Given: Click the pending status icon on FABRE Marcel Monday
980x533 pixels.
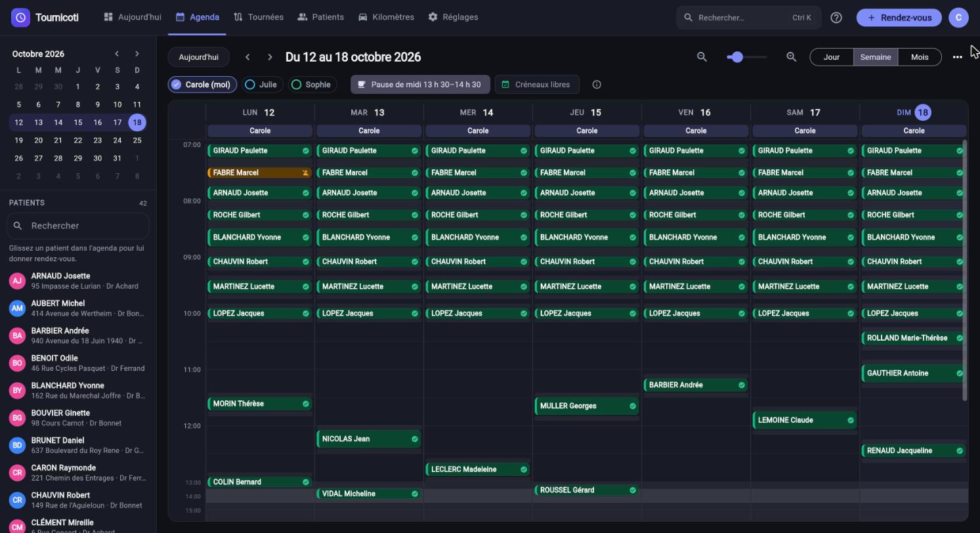Looking at the screenshot, I should [305, 173].
